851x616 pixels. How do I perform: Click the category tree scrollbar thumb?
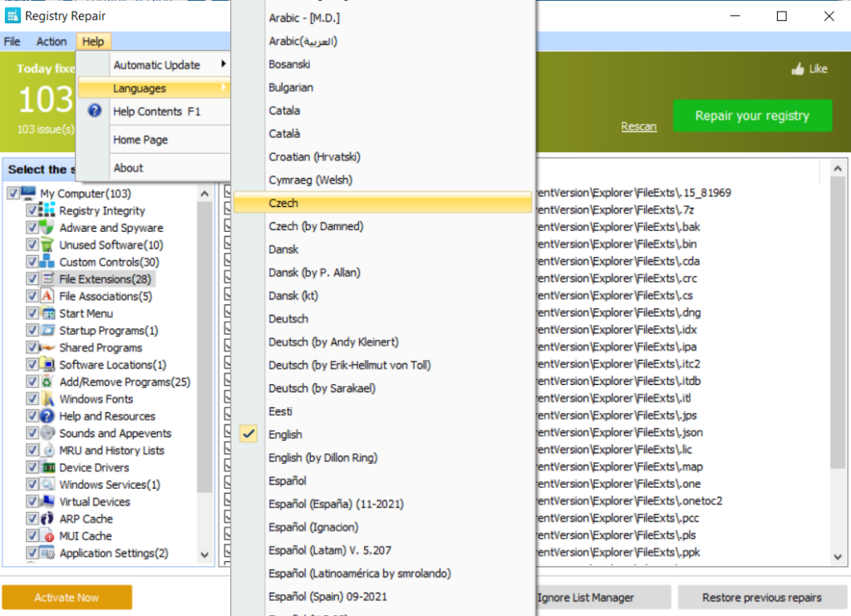pos(204,347)
